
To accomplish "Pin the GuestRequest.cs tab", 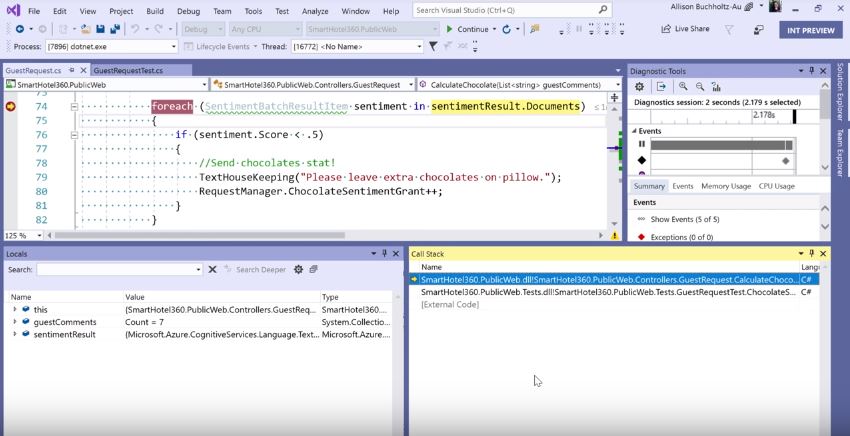I will point(72,70).
